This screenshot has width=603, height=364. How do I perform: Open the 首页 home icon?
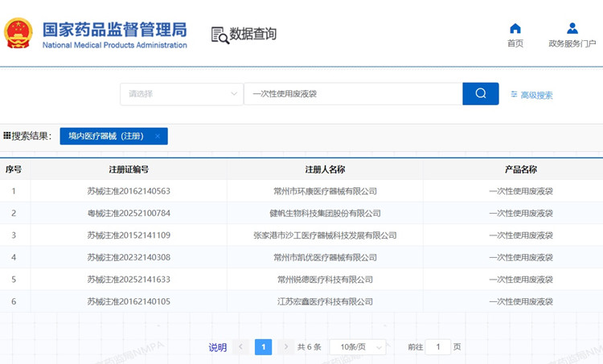[515, 29]
